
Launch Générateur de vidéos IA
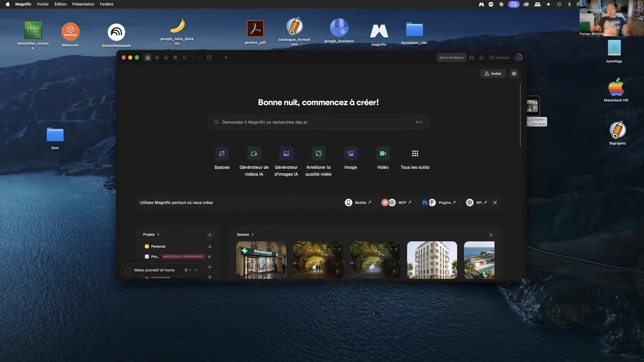click(x=254, y=162)
